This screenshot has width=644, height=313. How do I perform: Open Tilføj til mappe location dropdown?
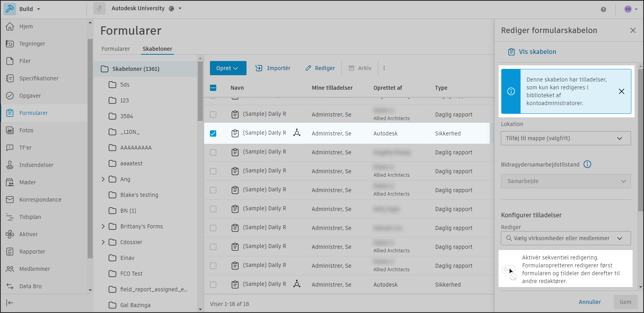[x=566, y=138]
